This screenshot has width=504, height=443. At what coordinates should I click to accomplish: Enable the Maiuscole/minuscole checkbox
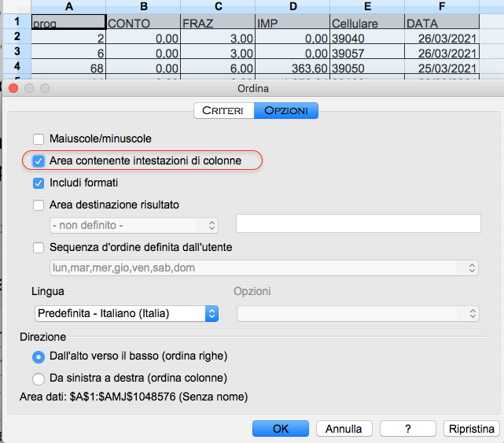(x=39, y=138)
